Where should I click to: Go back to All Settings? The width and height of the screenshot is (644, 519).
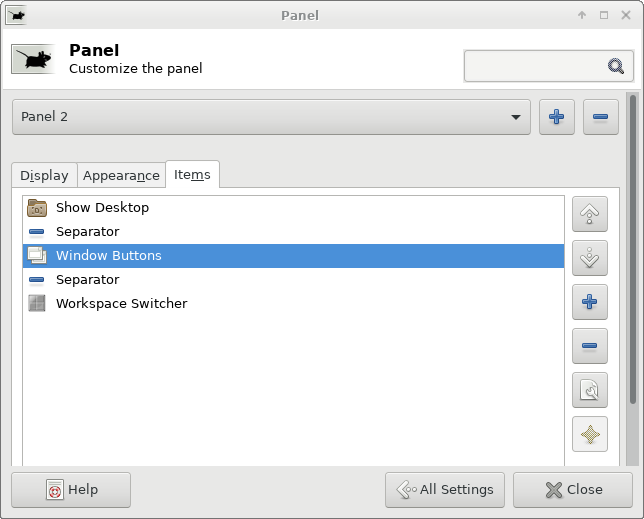pyautogui.click(x=445, y=490)
